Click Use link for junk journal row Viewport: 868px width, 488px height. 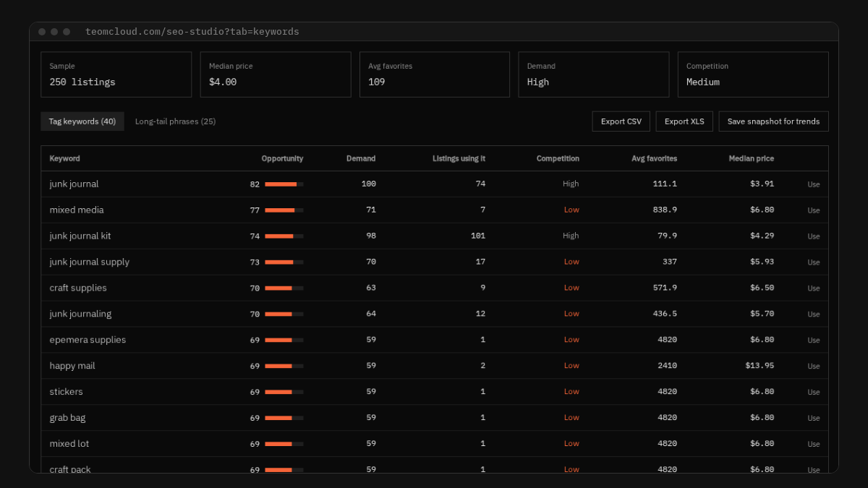point(814,184)
